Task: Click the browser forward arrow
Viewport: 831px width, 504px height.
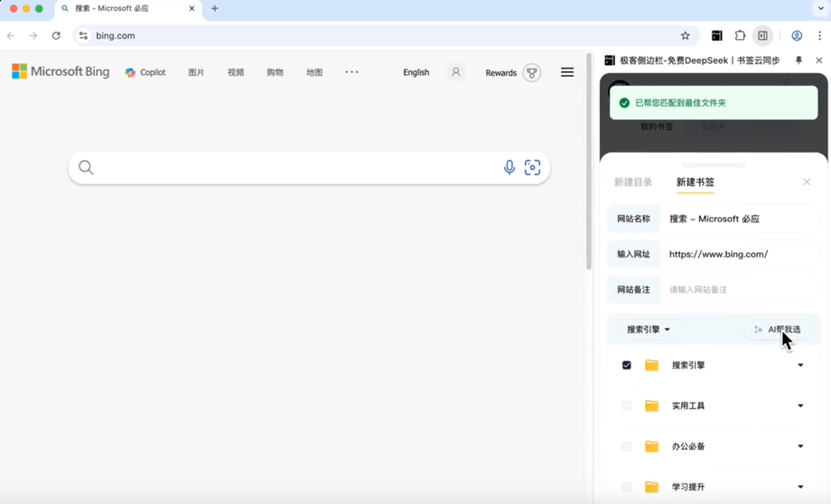Action: 33,35
